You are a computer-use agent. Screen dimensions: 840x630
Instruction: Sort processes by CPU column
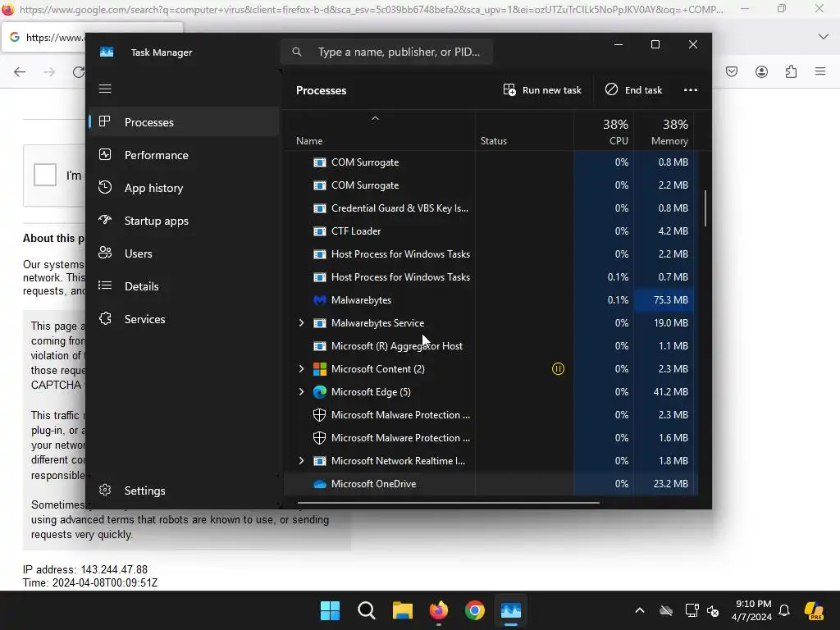point(604,132)
